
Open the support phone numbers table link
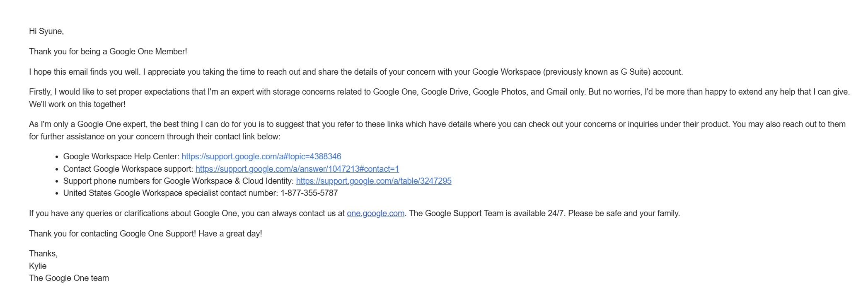(374, 181)
